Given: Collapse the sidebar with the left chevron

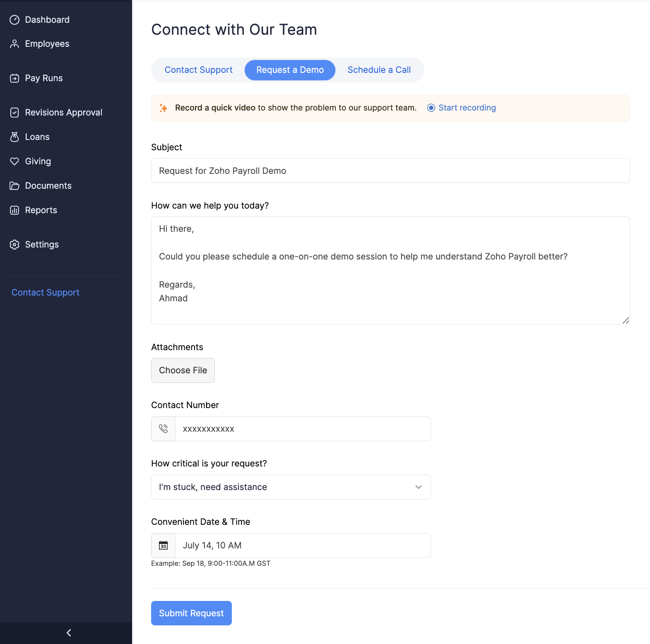Looking at the screenshot, I should [x=69, y=633].
